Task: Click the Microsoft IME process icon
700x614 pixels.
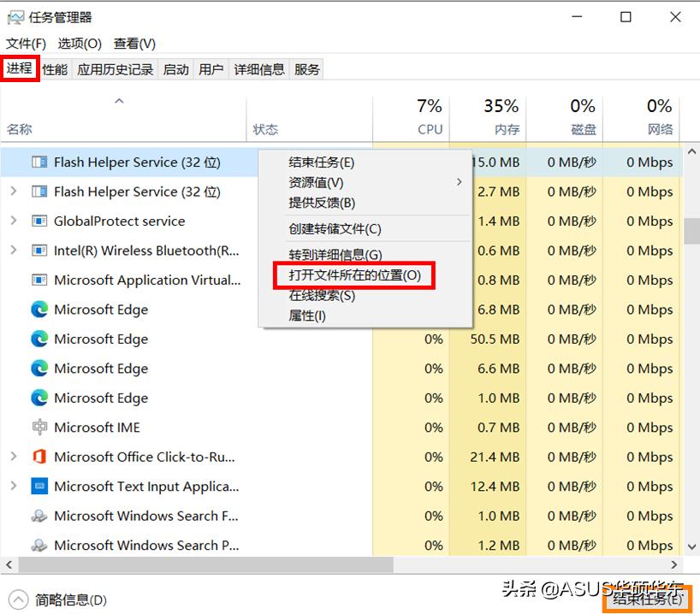Action: (x=38, y=428)
